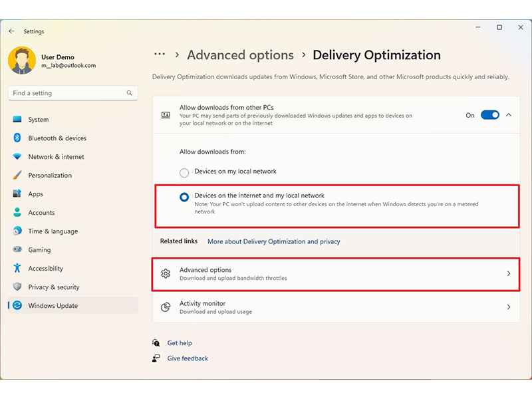Image resolution: width=532 pixels, height=399 pixels.
Task: Maximize the Settings window
Action: (x=499, y=27)
